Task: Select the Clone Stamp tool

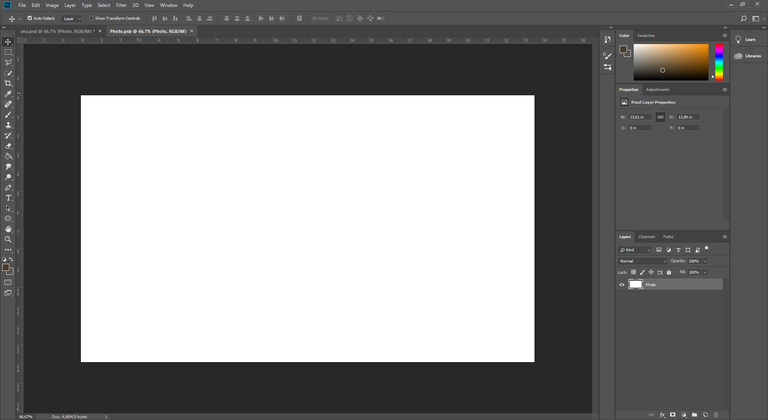Action: 8,125
